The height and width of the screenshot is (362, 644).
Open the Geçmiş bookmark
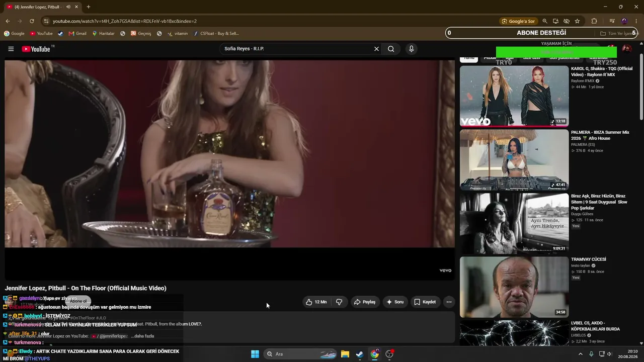[141, 34]
